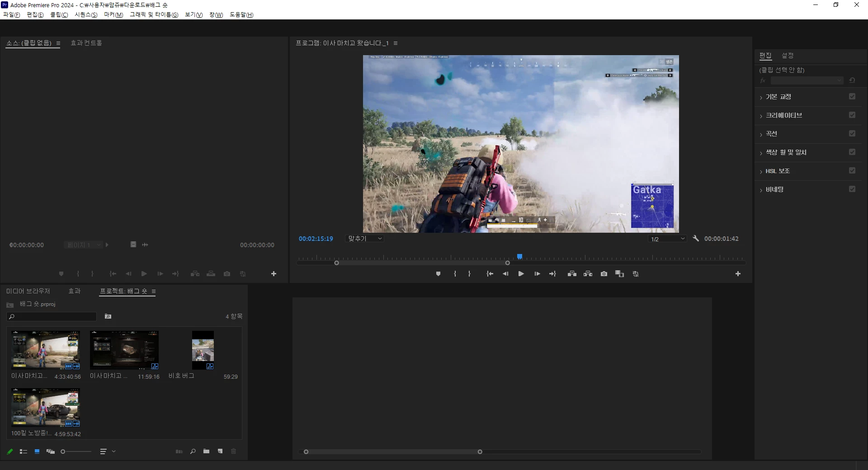Image resolution: width=868 pixels, height=470 pixels.
Task: Click Mark Out in the Program monitor
Action: (x=469, y=274)
